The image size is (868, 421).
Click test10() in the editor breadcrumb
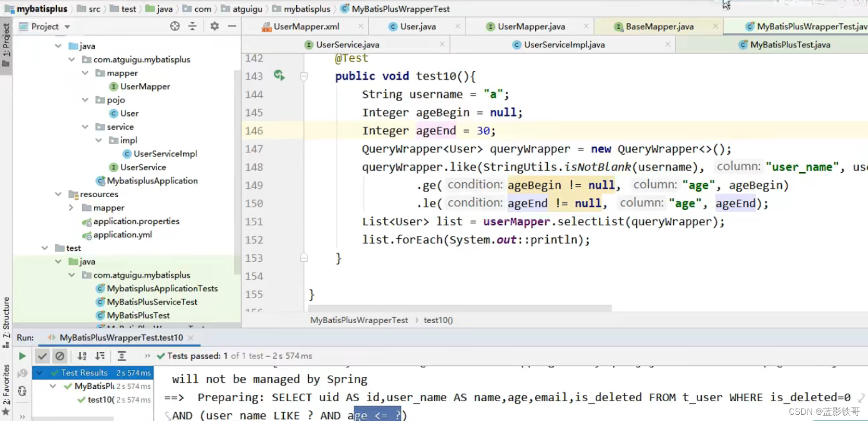438,321
